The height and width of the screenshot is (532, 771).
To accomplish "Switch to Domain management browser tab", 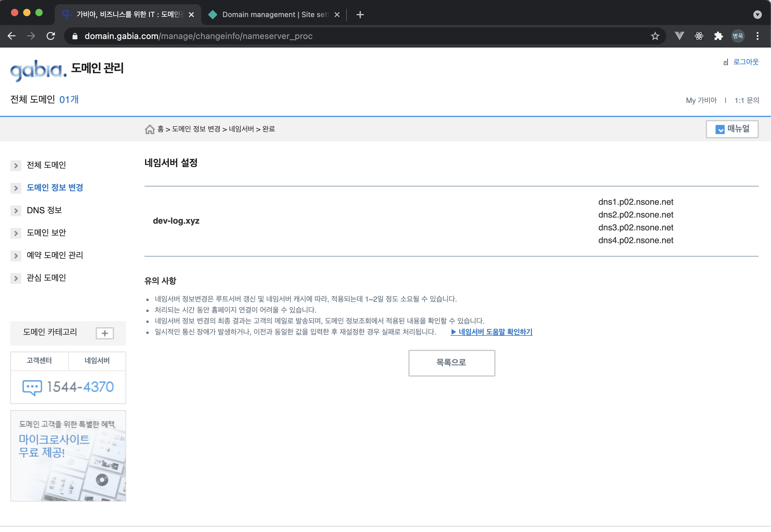I will [x=273, y=14].
